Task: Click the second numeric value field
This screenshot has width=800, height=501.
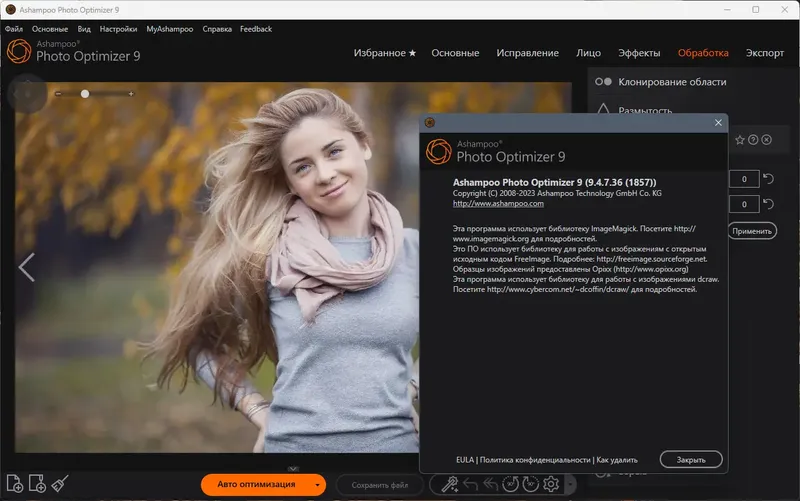Action: pos(744,205)
